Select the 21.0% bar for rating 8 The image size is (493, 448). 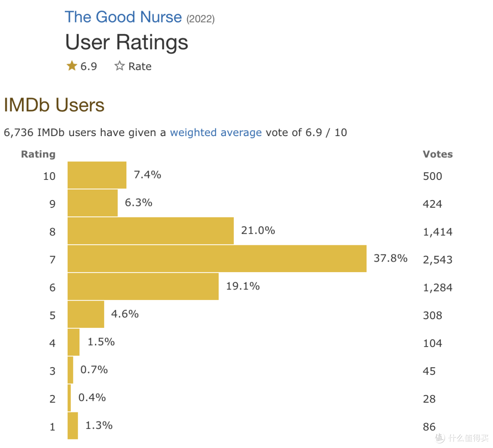click(x=151, y=231)
